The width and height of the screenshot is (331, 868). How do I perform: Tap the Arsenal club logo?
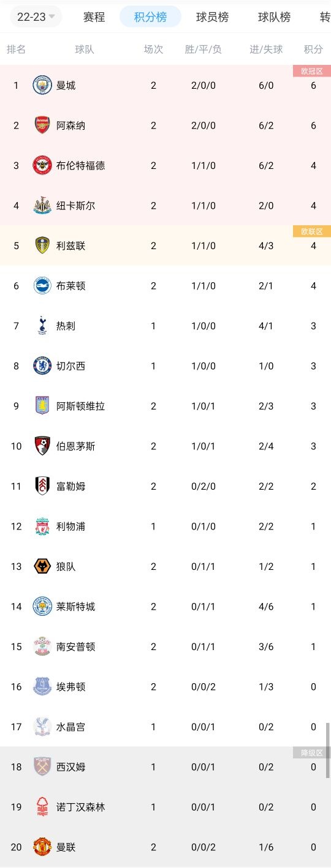point(42,125)
